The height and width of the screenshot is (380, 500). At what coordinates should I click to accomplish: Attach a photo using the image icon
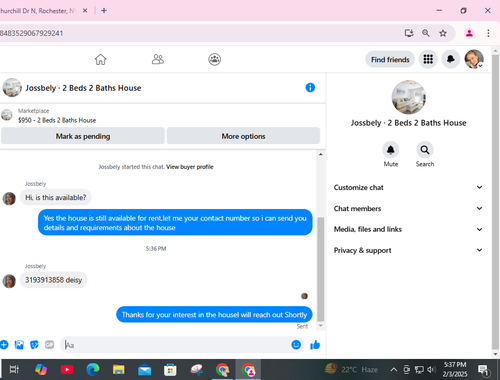(19, 345)
